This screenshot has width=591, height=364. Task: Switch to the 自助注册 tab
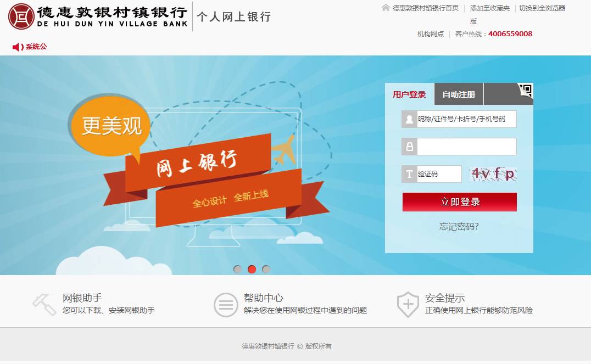[459, 94]
